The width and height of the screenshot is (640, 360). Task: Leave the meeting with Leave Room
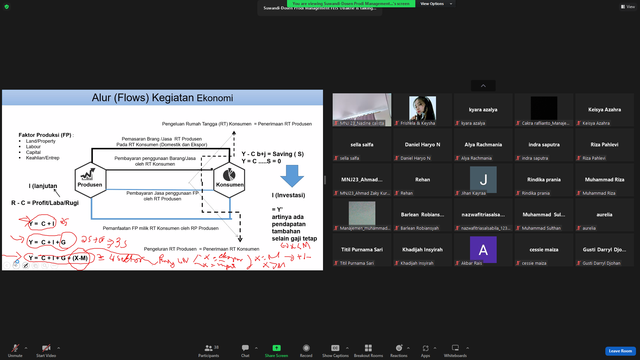coord(620,351)
